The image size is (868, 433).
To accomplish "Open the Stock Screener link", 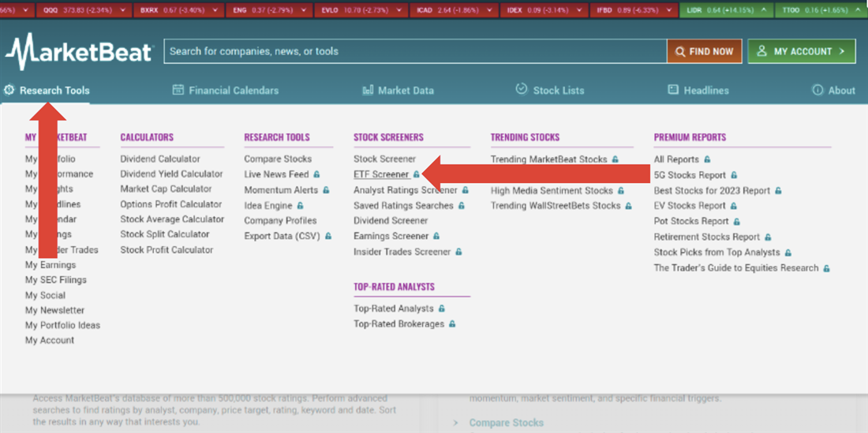I will (x=384, y=159).
